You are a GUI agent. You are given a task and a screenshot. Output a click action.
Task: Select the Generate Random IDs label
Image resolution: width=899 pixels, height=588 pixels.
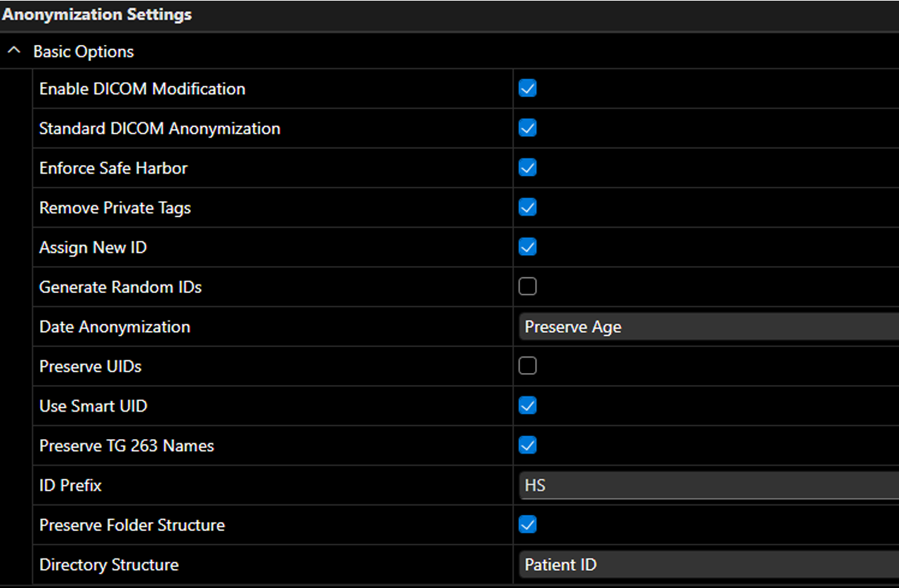pyautogui.click(x=120, y=287)
